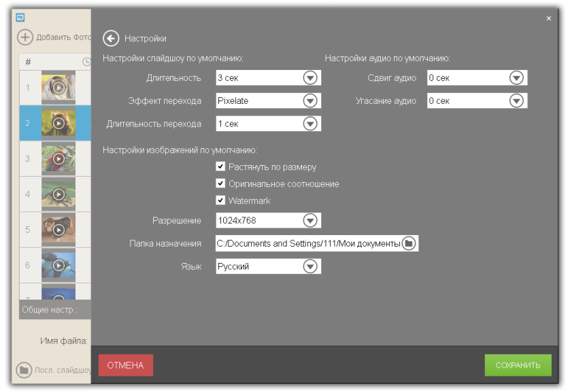The image size is (568, 392).
Task: Open the Длительность dropdown arrow
Action: click(310, 77)
